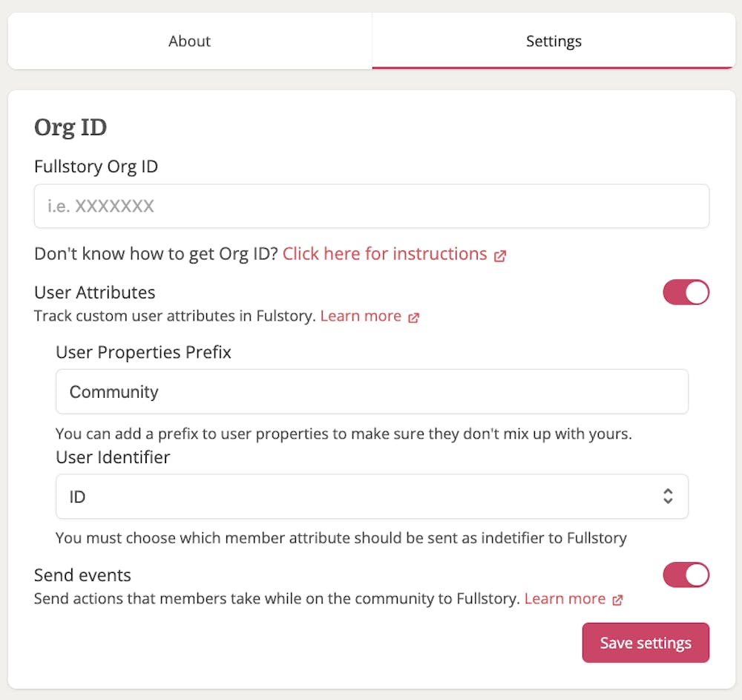The width and height of the screenshot is (742, 700).
Task: Click the 'Send events' label text
Action: [82, 575]
